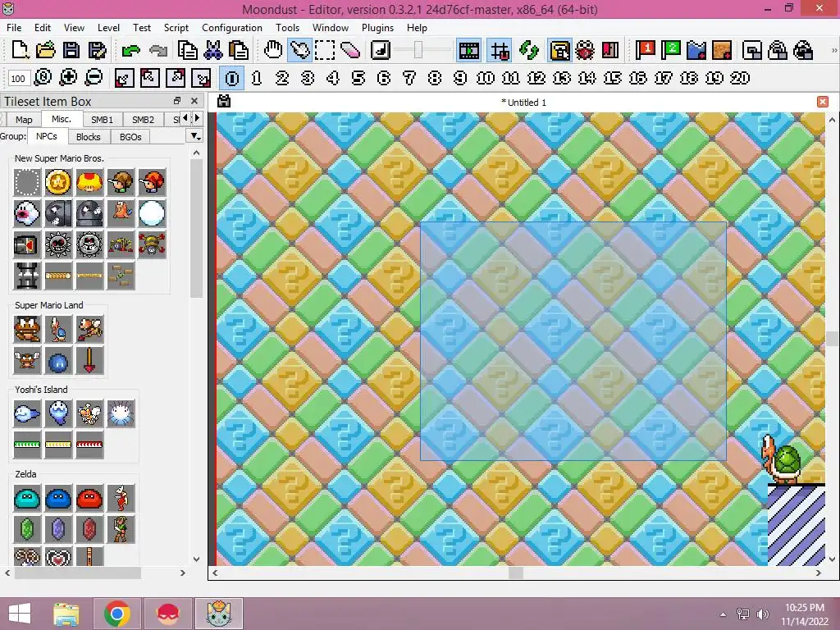Open Chrome from the taskbar
Viewport: 840px width, 630px height.
click(116, 614)
